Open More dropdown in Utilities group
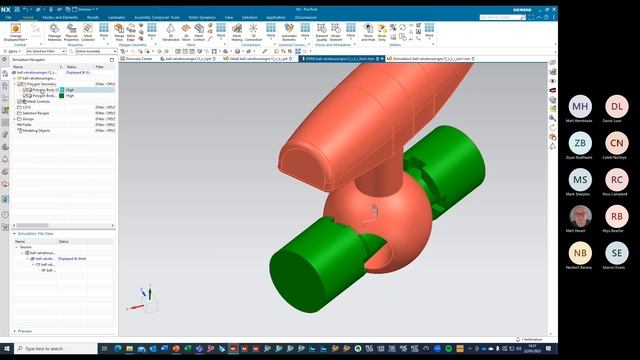The height and width of the screenshot is (360, 640). pos(429,31)
